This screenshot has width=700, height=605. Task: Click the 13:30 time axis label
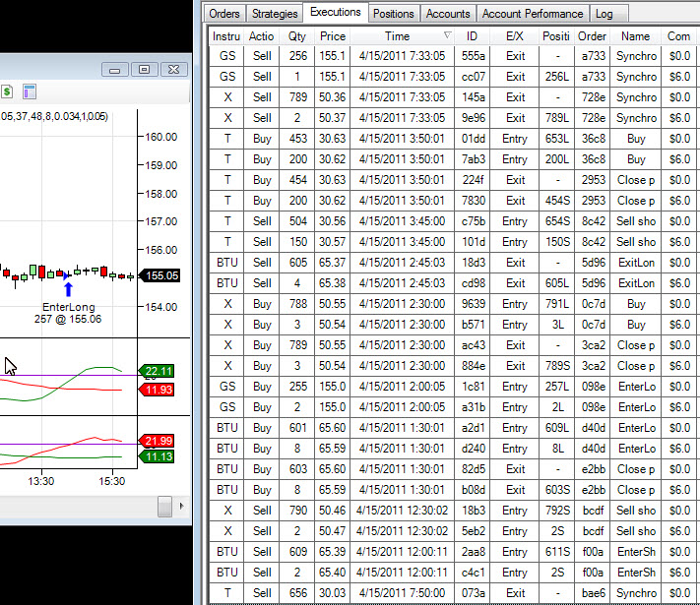pyautogui.click(x=40, y=481)
